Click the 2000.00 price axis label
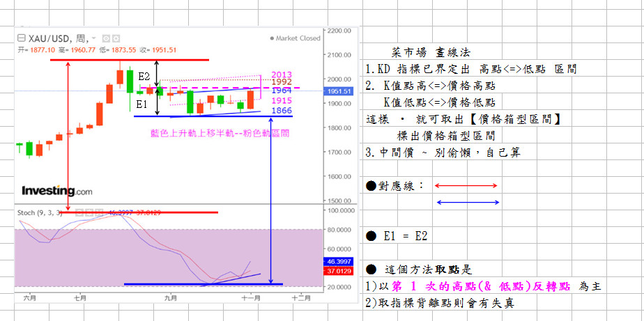The width and height of the screenshot is (644, 321). [x=339, y=79]
